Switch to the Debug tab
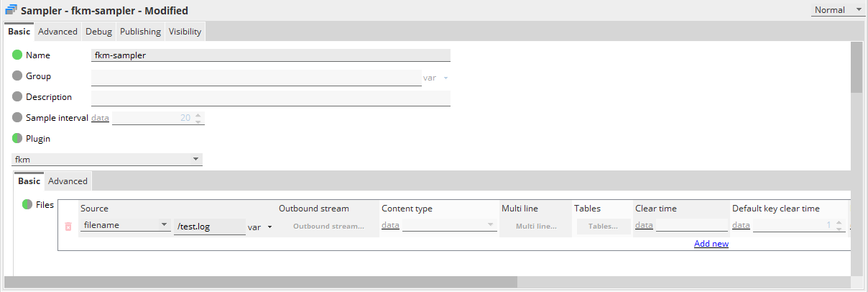868x292 pixels. pyautogui.click(x=98, y=32)
